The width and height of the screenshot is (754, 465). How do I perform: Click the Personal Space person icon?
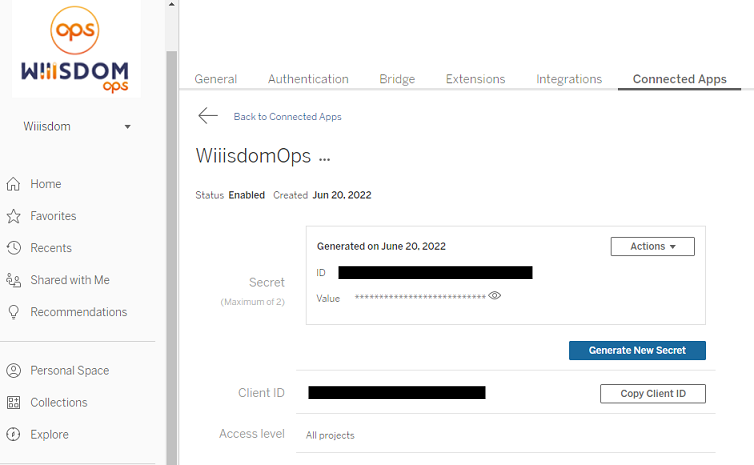coord(13,371)
